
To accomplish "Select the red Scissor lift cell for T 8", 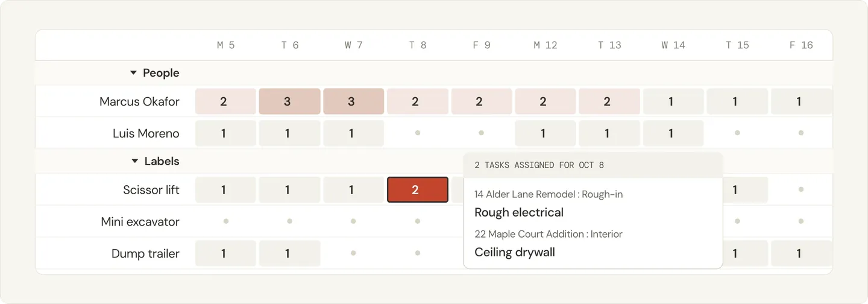I will click(x=417, y=190).
